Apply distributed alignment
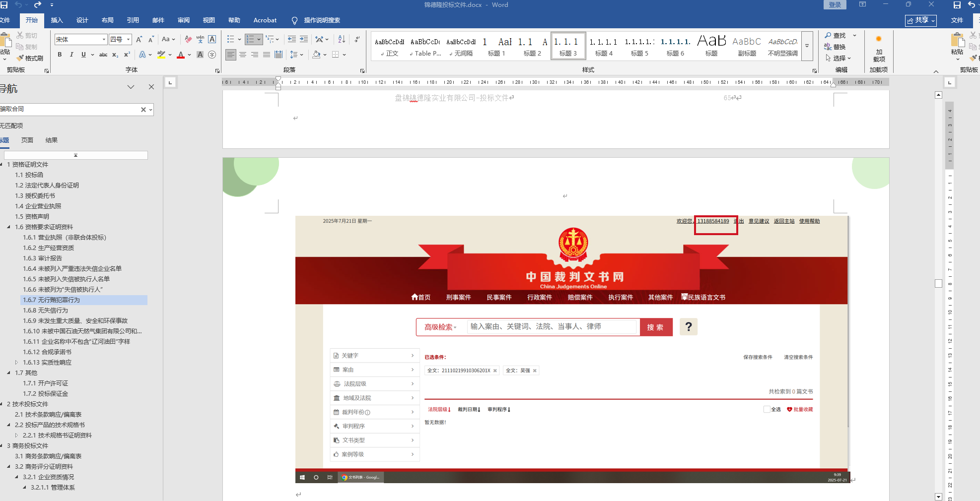 [x=279, y=55]
